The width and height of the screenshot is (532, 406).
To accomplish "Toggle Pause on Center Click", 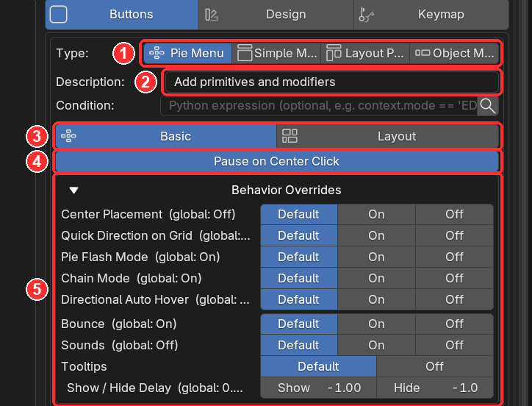I will click(277, 161).
